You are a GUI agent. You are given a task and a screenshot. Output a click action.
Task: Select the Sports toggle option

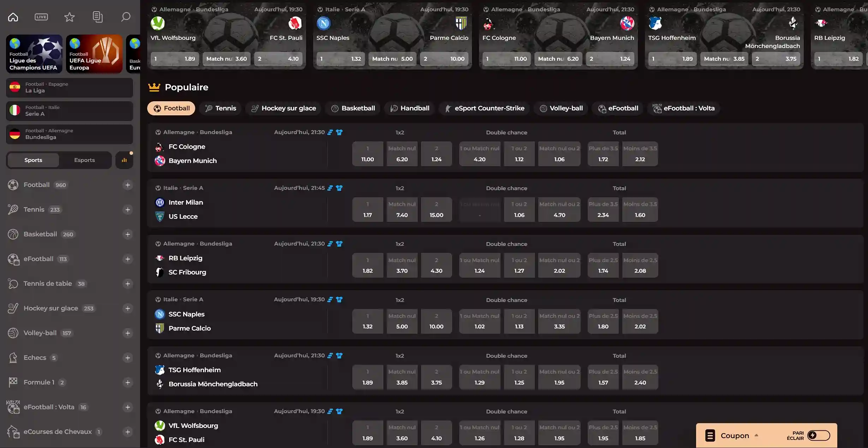pos(33,160)
